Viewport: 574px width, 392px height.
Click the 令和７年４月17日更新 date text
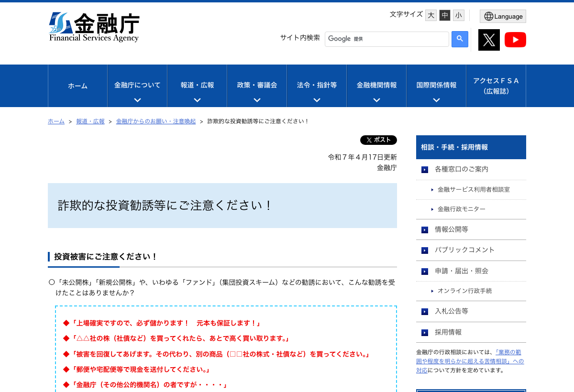(x=363, y=157)
